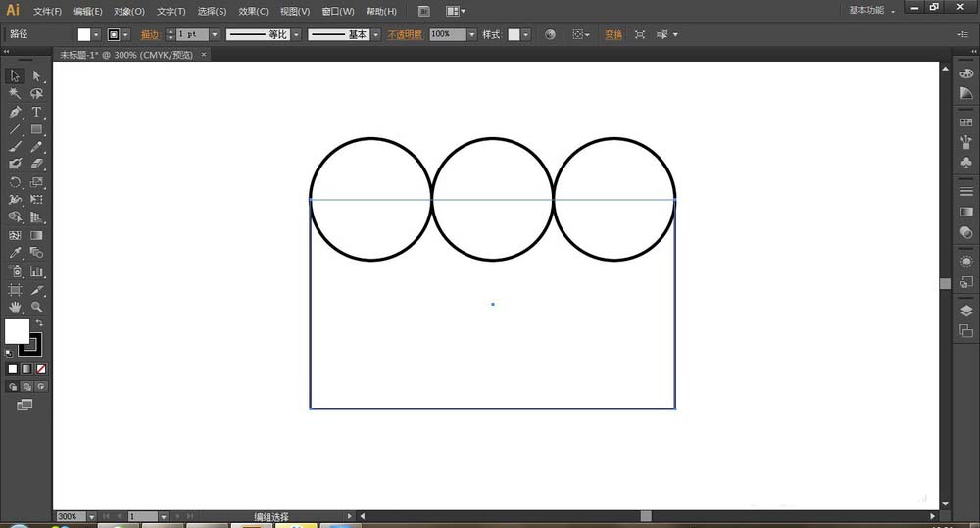
Task: Select the Pen tool
Action: coord(16,112)
